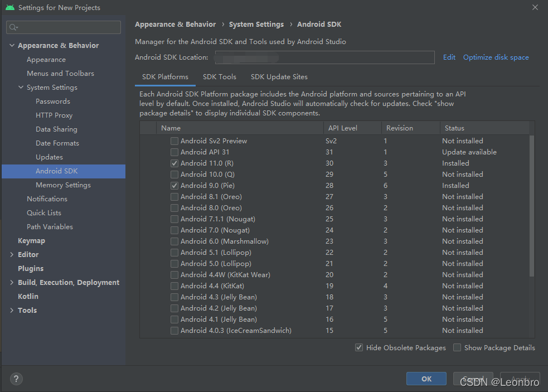548x392 pixels.
Task: Select the Android 5.1 (Lollipop) row name
Action: pos(216,253)
